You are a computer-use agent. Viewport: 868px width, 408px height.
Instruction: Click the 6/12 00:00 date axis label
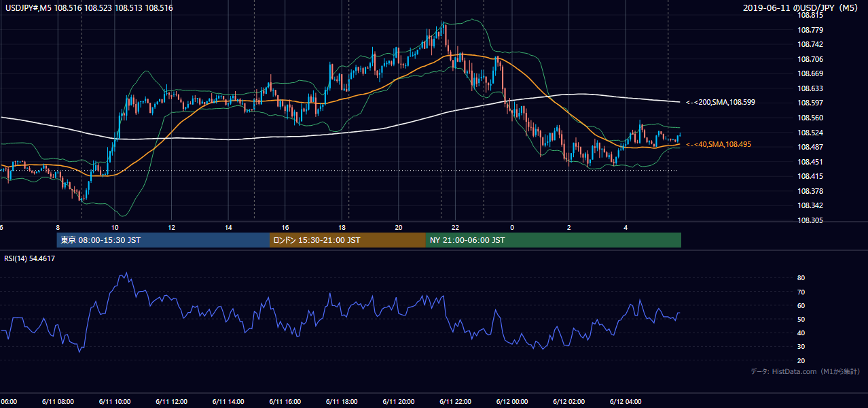[512, 401]
